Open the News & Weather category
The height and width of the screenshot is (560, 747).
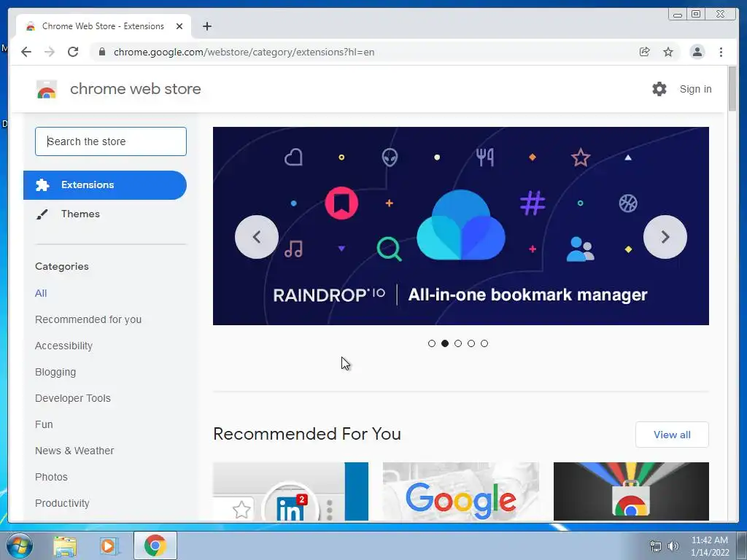(x=74, y=451)
